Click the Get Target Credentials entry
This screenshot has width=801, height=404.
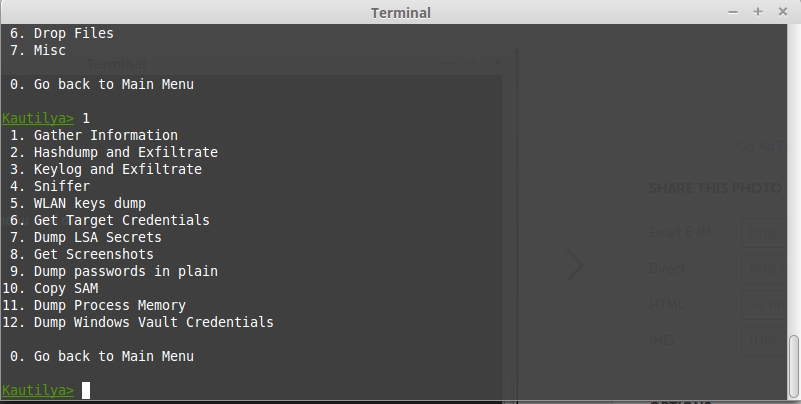click(110, 220)
